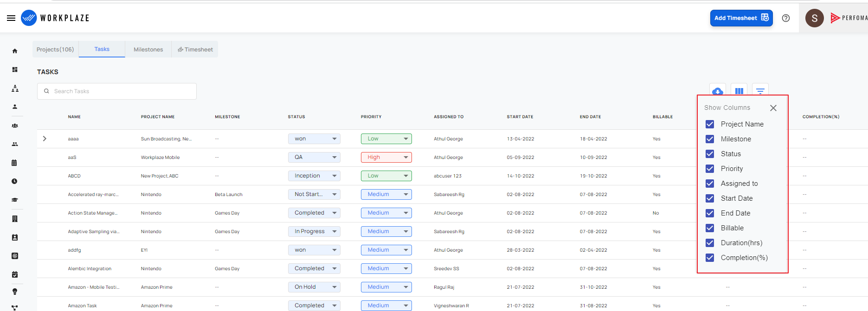868x311 pixels.
Task: Open the help question mark icon
Action: tap(786, 18)
